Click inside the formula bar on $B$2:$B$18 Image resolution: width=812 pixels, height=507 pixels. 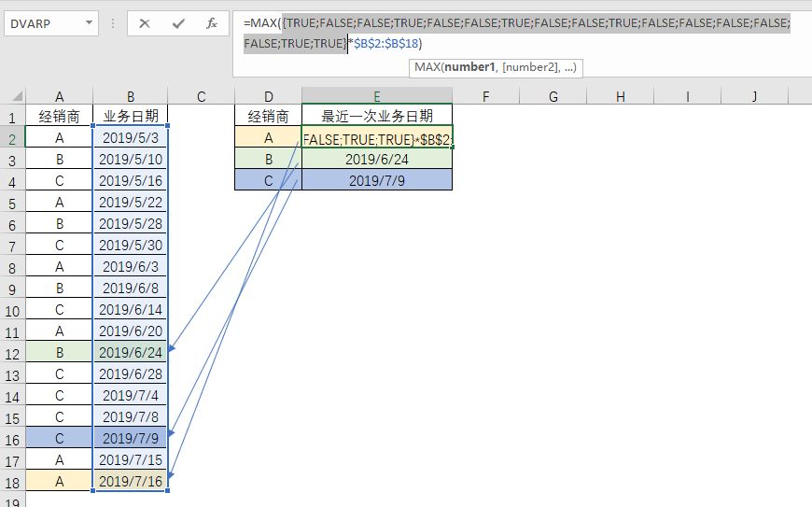click(386, 44)
